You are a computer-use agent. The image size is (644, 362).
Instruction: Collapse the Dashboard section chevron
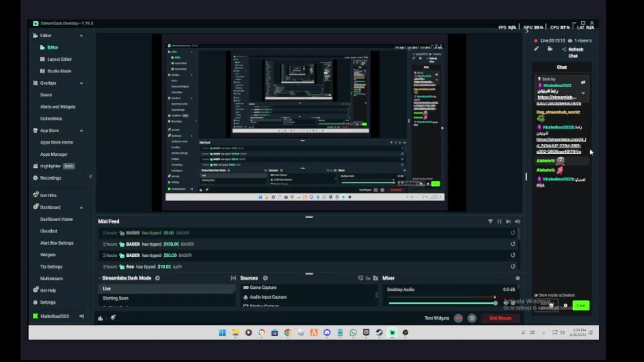pyautogui.click(x=82, y=207)
